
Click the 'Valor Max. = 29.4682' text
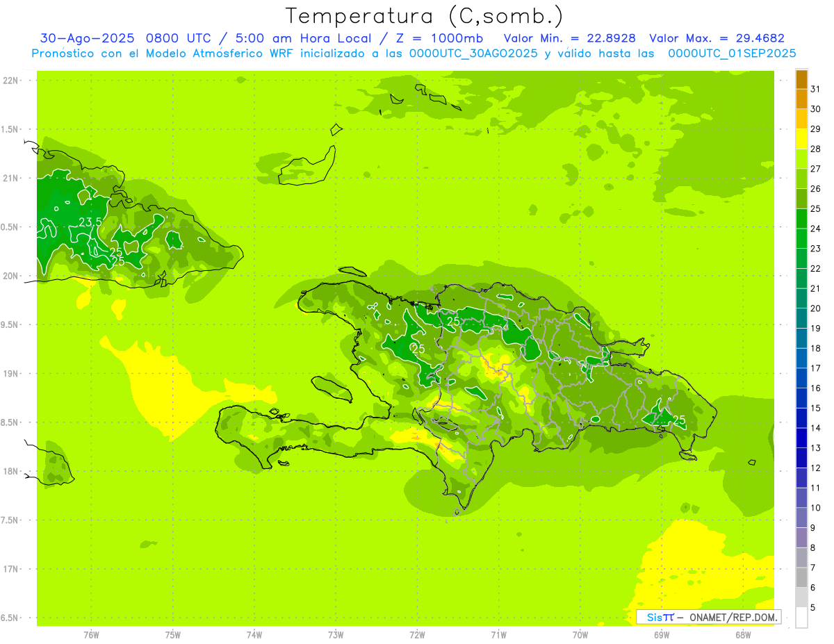717,38
